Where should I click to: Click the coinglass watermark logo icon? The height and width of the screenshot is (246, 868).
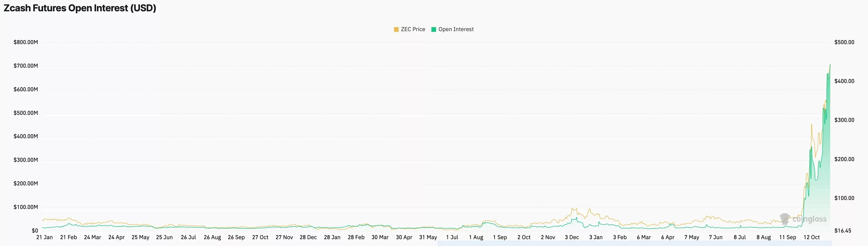pos(785,219)
